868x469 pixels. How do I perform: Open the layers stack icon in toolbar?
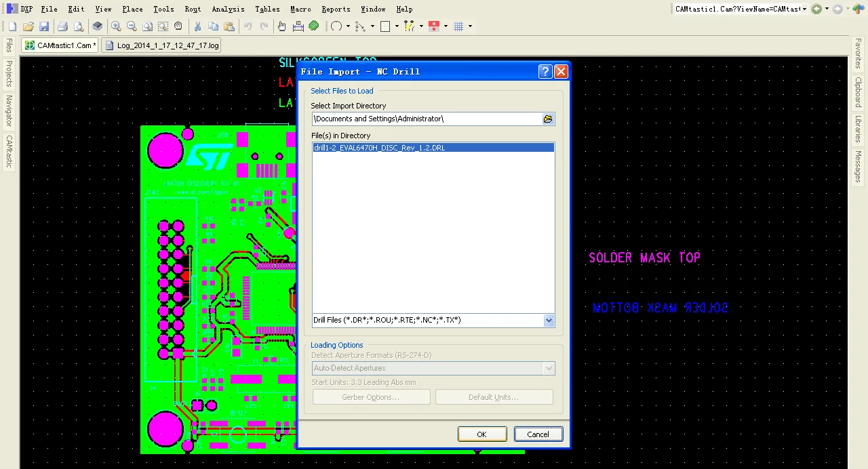click(98, 26)
